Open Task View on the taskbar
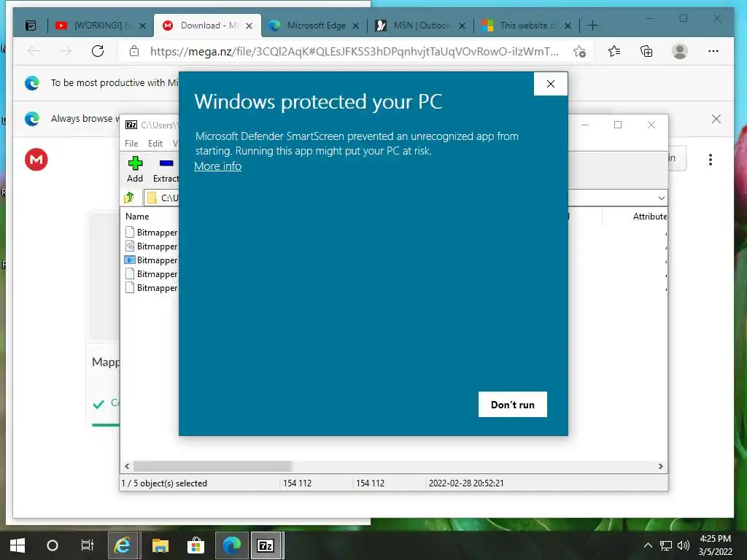 point(88,545)
